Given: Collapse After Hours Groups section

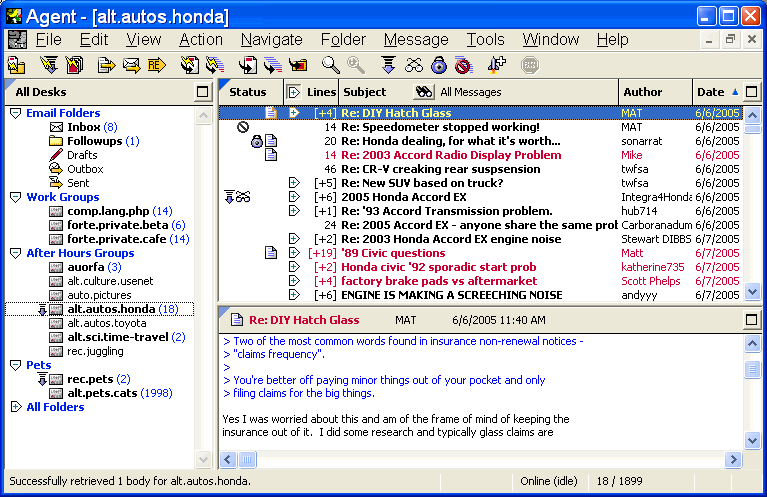Looking at the screenshot, I should coord(16,253).
